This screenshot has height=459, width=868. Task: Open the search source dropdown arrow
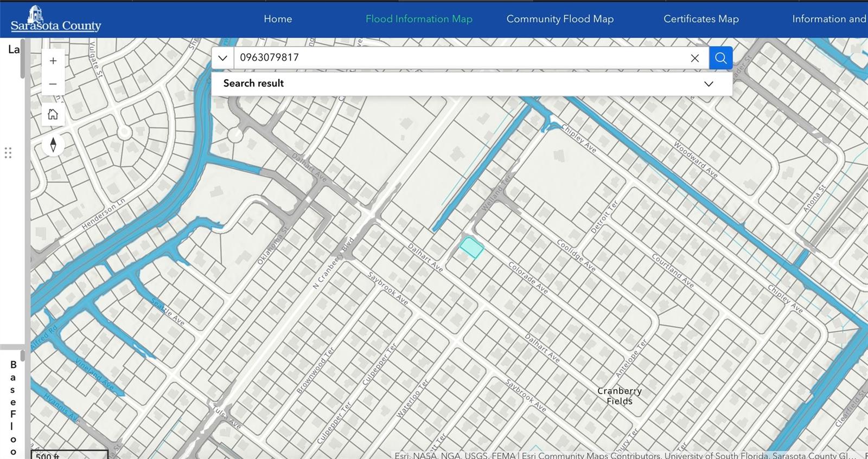pyautogui.click(x=222, y=58)
